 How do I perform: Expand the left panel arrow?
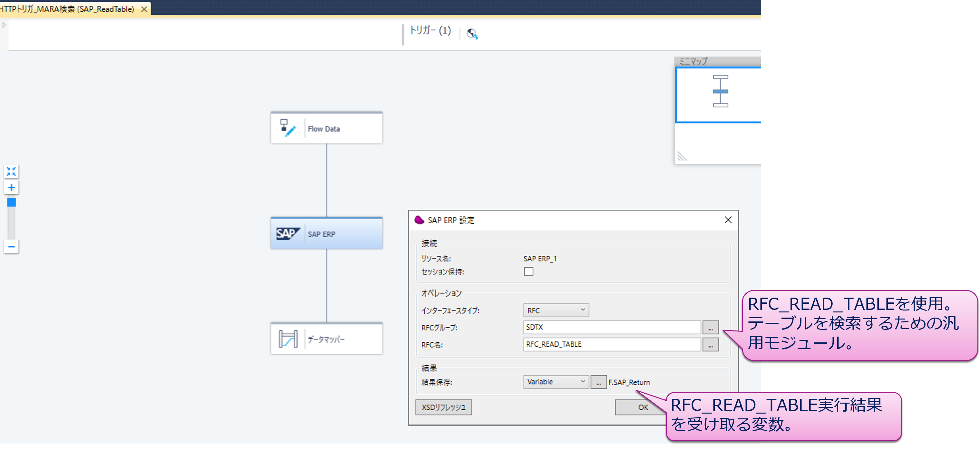tap(4, 25)
